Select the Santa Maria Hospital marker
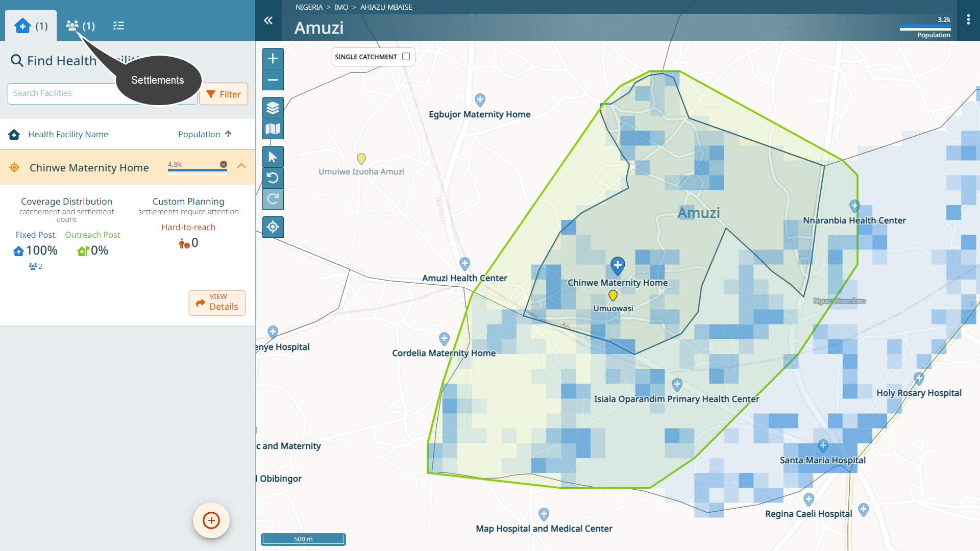Viewport: 980px width, 551px height. coord(823,446)
